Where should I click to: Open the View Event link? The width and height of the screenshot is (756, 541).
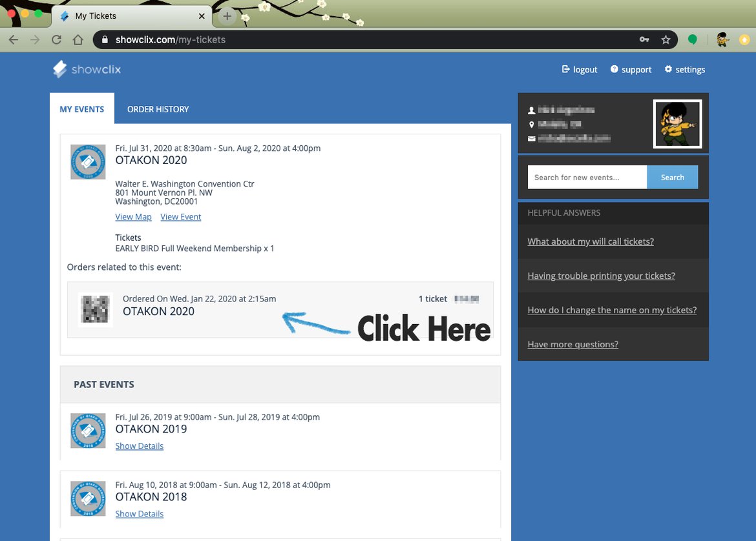tap(181, 217)
